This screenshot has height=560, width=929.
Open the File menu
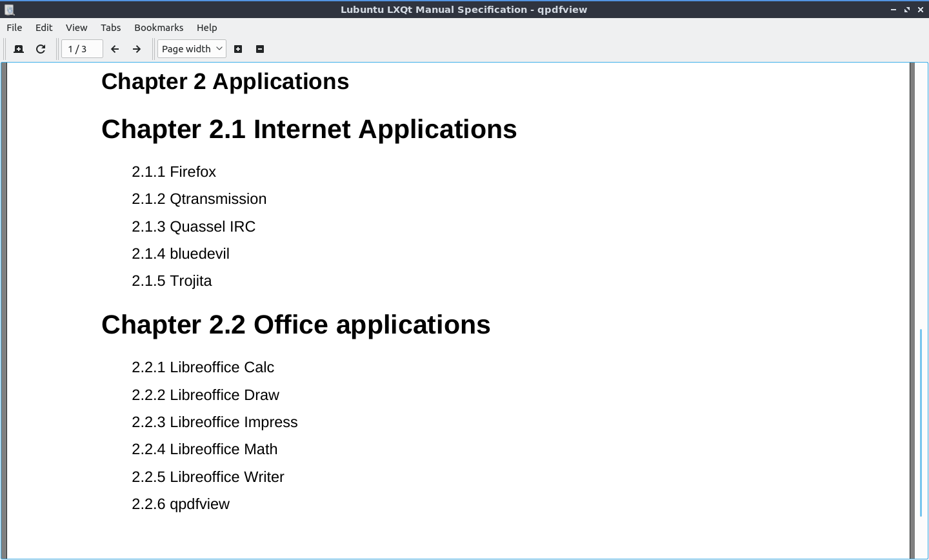coord(14,28)
